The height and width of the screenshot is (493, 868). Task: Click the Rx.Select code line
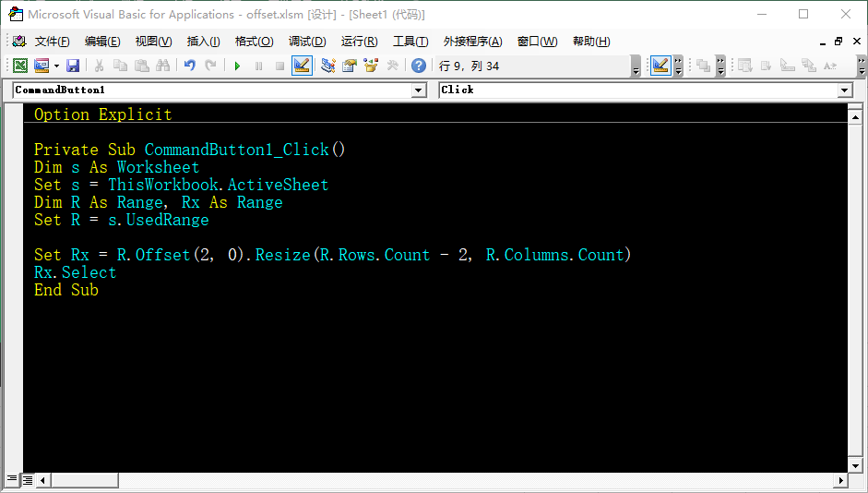(x=76, y=272)
